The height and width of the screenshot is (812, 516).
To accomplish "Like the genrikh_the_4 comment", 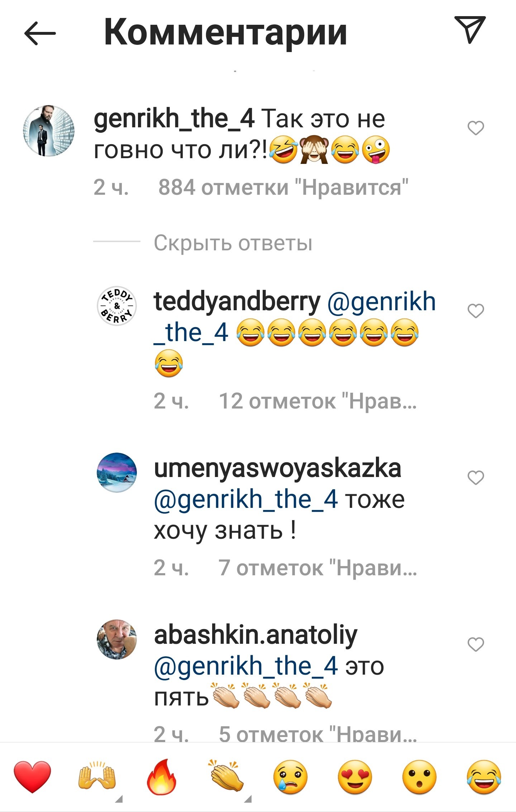I will 476,128.
